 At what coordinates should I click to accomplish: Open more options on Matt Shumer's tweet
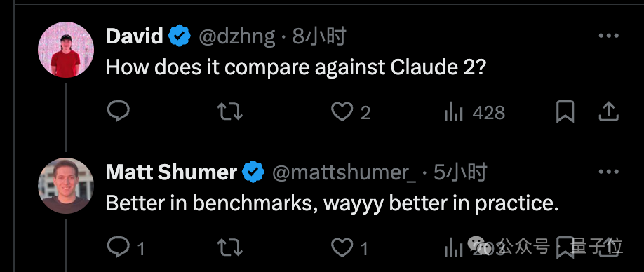tap(608, 172)
